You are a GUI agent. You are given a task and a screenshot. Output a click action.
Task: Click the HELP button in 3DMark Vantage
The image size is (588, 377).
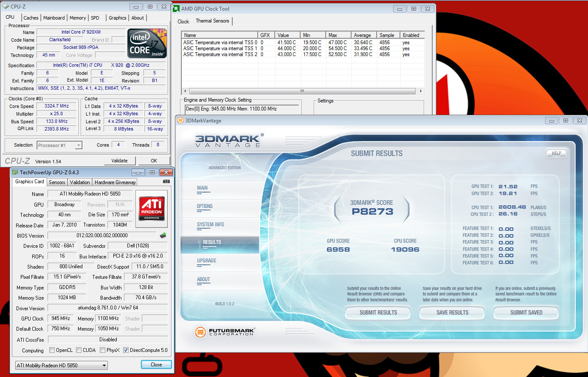556,153
